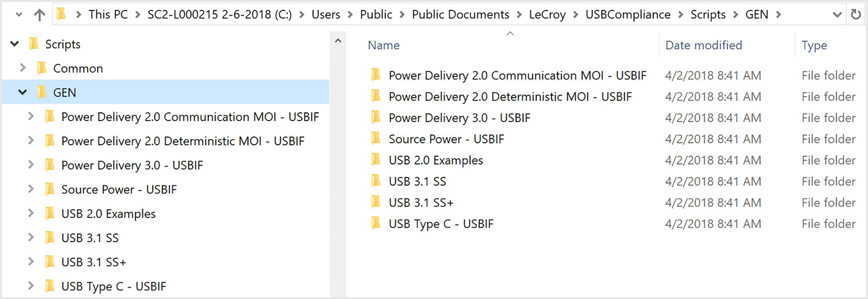Open the address bar history dropdown

837,15
